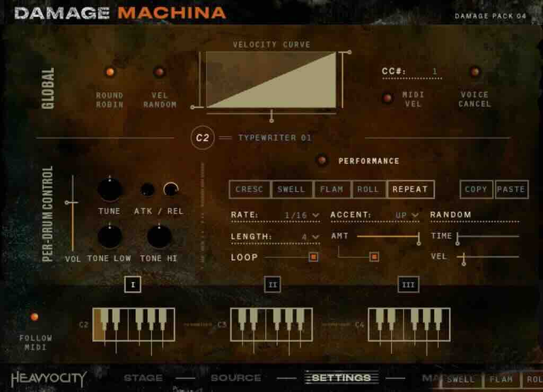This screenshot has width=543, height=392.
Task: Click the Damage Machina title logo
Action: coord(120,13)
